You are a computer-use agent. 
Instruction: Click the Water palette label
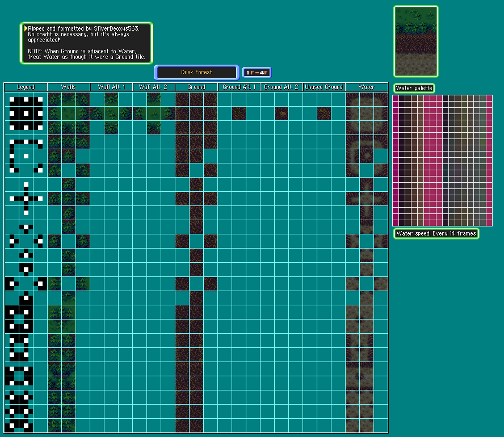(x=414, y=88)
